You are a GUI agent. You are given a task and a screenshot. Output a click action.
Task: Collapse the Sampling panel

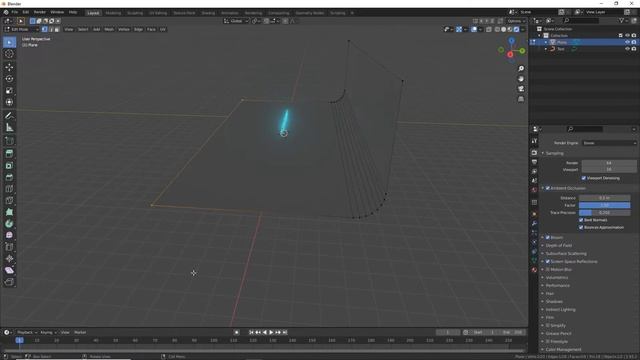point(555,153)
